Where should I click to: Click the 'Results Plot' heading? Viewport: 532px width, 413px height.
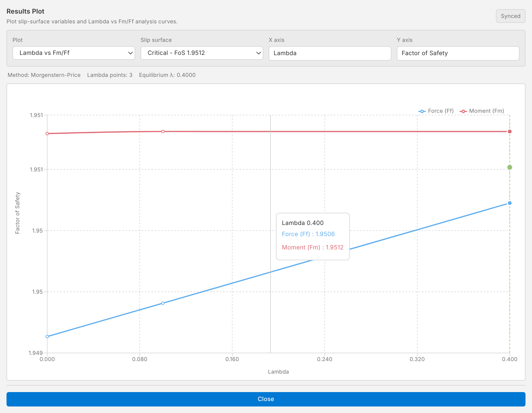(25, 11)
